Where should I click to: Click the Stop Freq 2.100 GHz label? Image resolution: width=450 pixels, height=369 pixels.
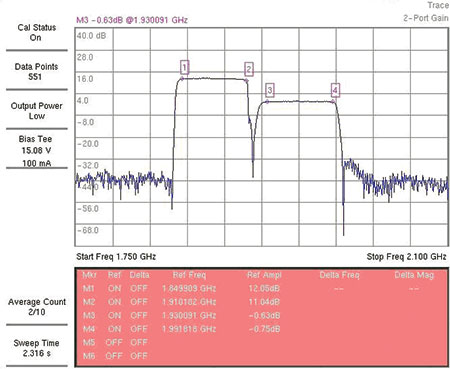[406, 257]
